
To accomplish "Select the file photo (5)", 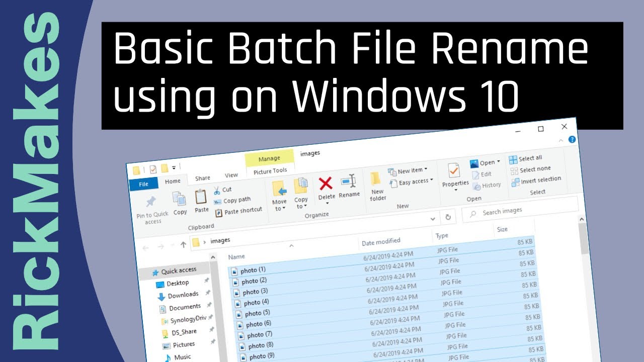I will [x=257, y=313].
